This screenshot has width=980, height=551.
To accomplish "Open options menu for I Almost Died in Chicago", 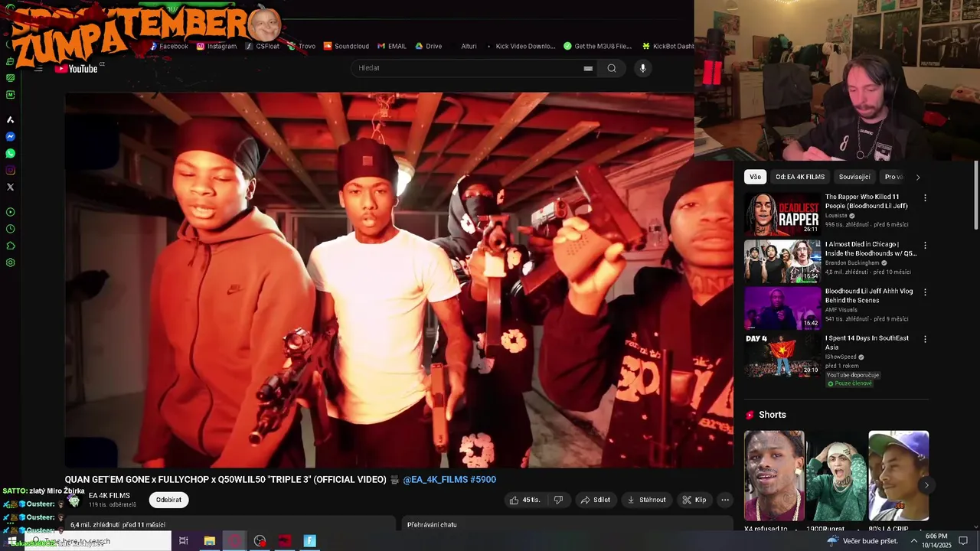I will tap(925, 246).
